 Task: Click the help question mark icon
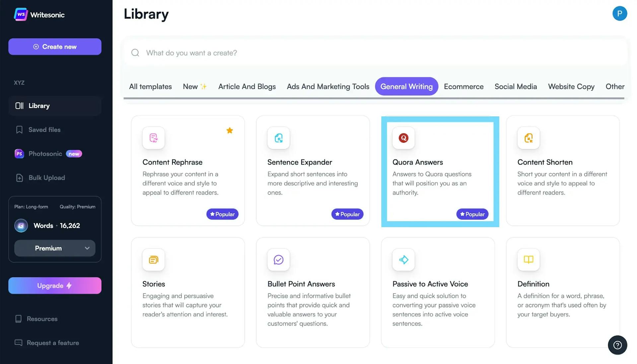[x=617, y=345]
